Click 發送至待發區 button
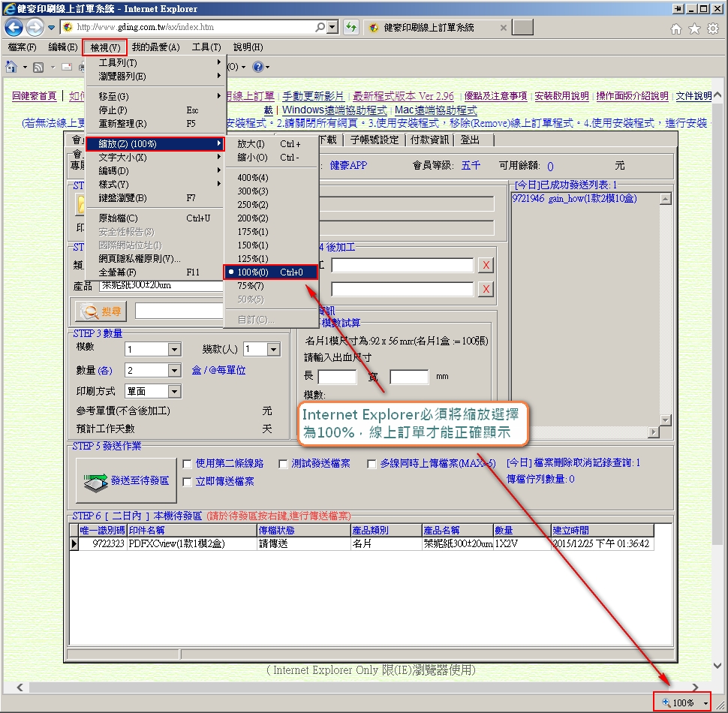Image resolution: width=728 pixels, height=713 pixels. pos(126,480)
